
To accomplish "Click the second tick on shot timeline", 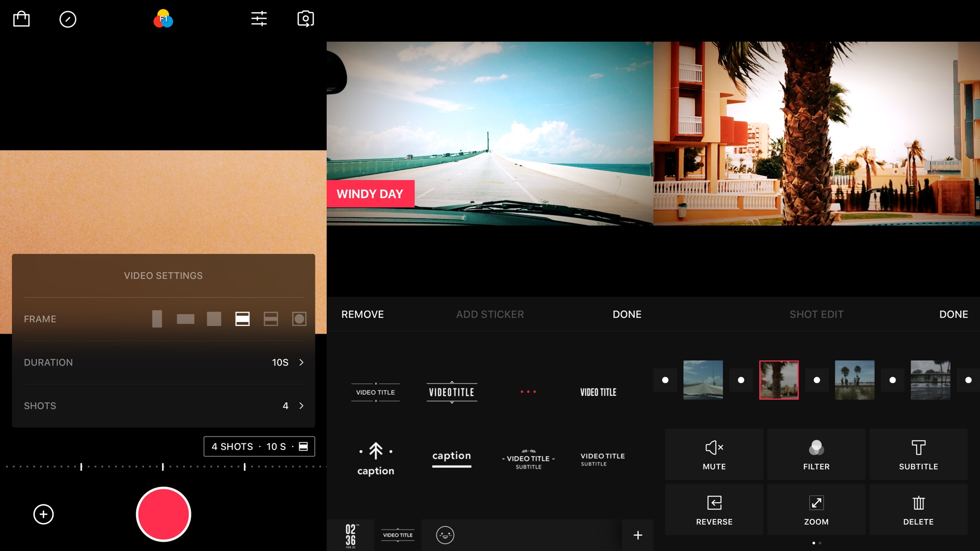I will coord(163,466).
